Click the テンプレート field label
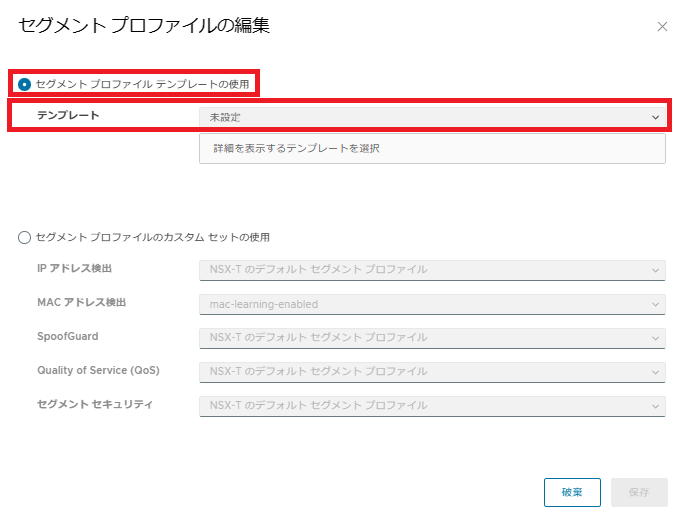 tap(68, 116)
